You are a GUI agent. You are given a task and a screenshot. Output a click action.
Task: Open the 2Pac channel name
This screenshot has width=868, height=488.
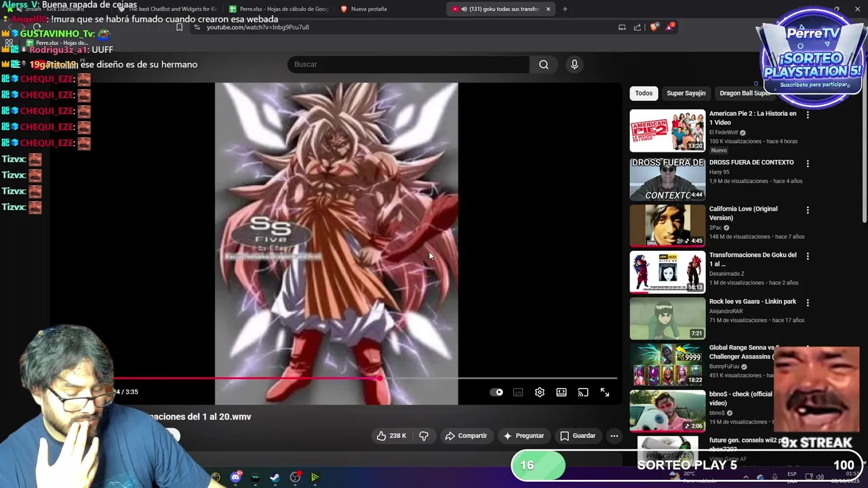[716, 228]
